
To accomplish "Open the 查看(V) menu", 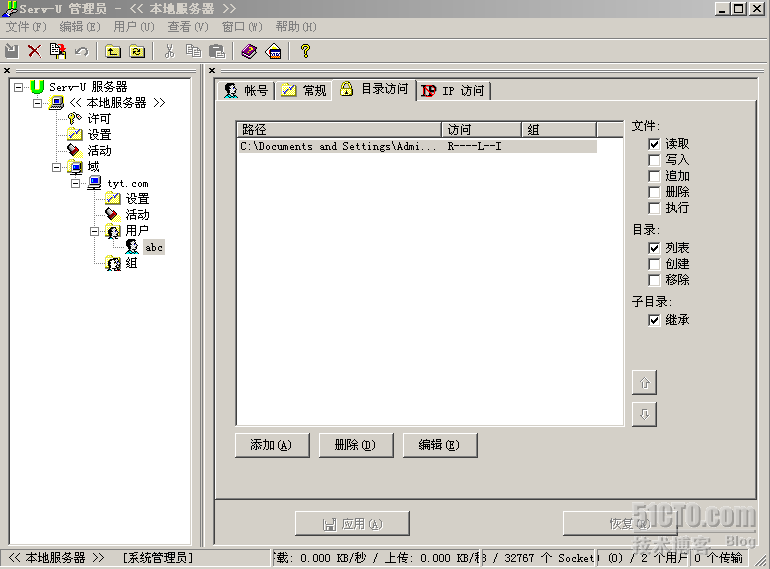I will (188, 27).
